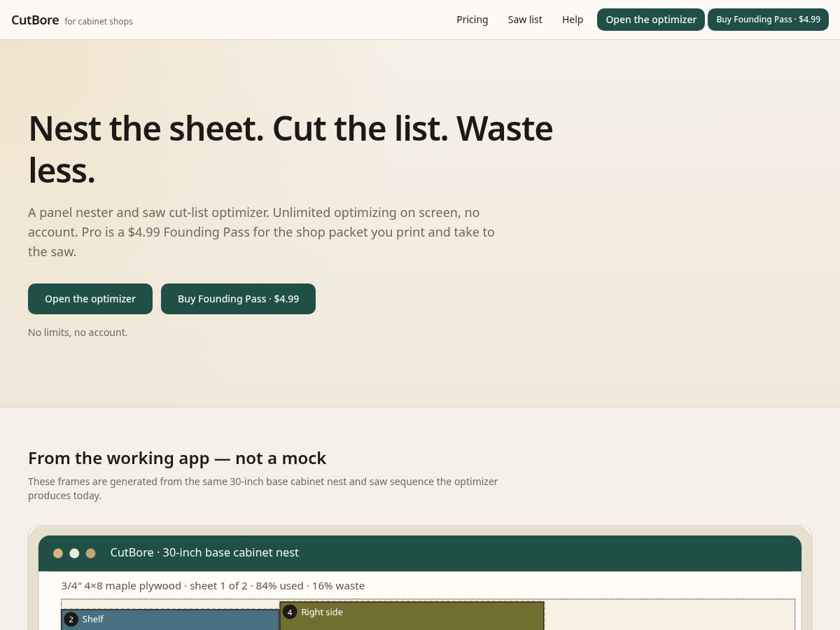
Task: Click the '3/4″ 4×8 maple plywood' sheet info line
Action: point(213,586)
